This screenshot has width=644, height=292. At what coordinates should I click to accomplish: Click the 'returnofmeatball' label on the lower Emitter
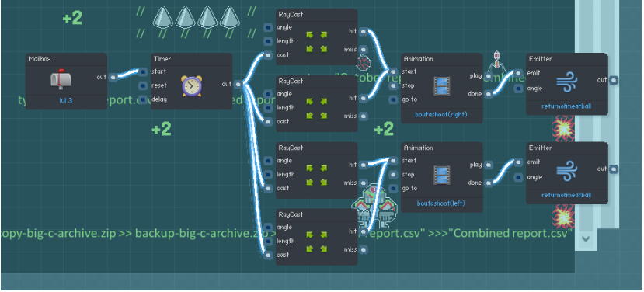pyautogui.click(x=567, y=196)
